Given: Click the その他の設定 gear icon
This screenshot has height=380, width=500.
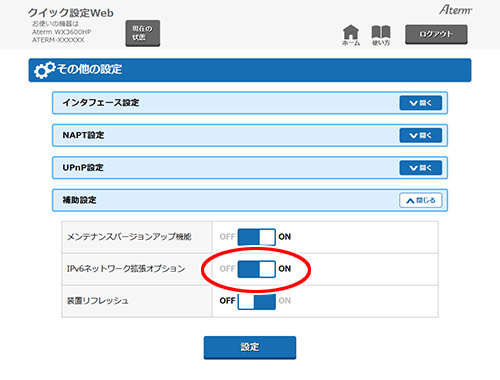Looking at the screenshot, I should point(45,70).
